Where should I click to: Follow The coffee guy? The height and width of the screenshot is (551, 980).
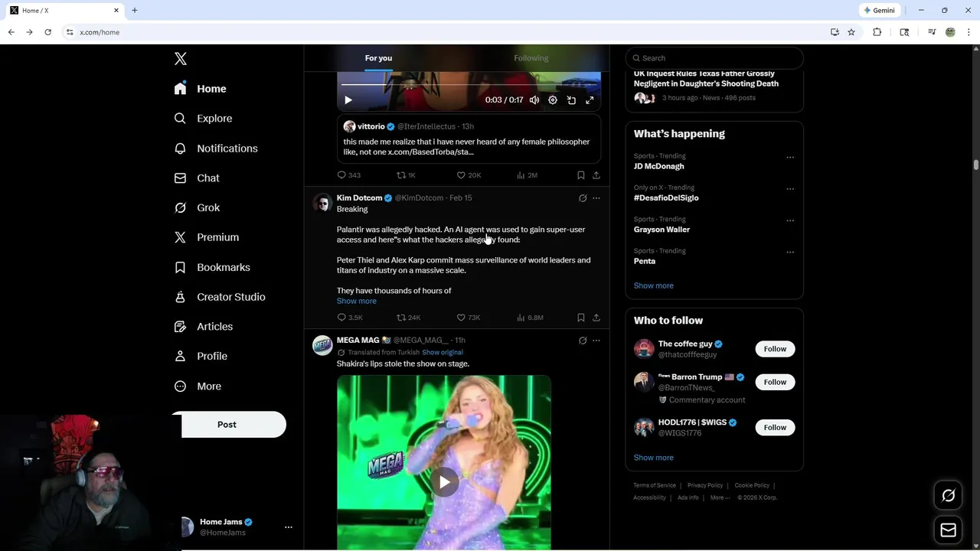[x=775, y=349]
